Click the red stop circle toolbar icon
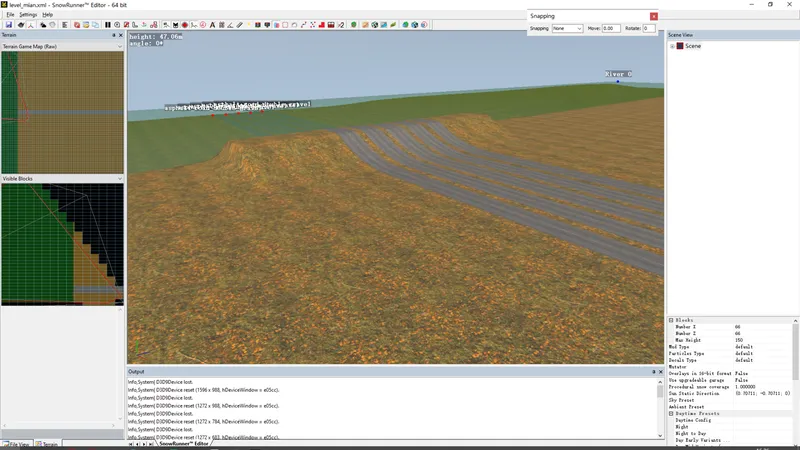 [x=185, y=24]
